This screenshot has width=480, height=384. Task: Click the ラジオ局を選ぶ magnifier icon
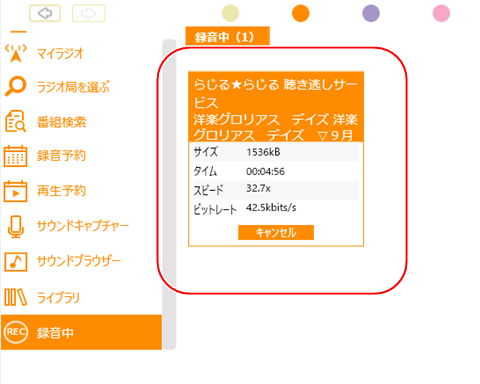click(15, 86)
